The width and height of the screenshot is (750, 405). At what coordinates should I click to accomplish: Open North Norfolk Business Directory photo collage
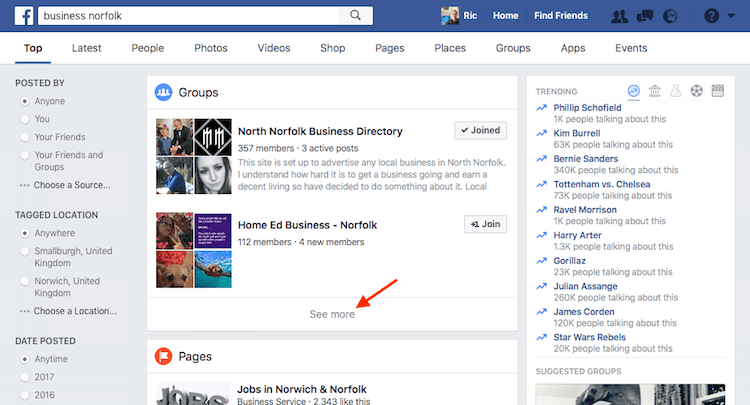pyautogui.click(x=194, y=156)
